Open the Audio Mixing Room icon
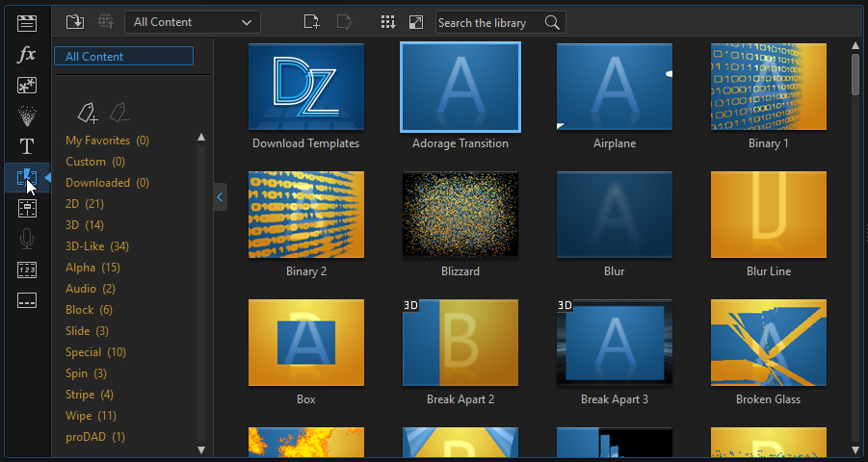Screen dimensions: 868x462 pos(27,208)
